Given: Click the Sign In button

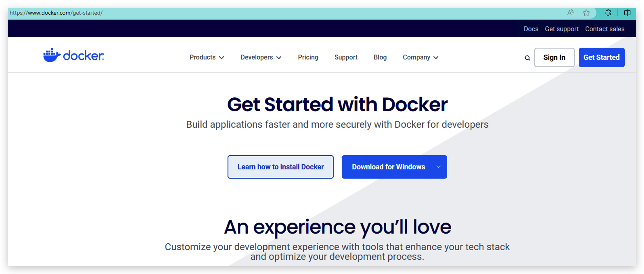Looking at the screenshot, I should pos(554,58).
